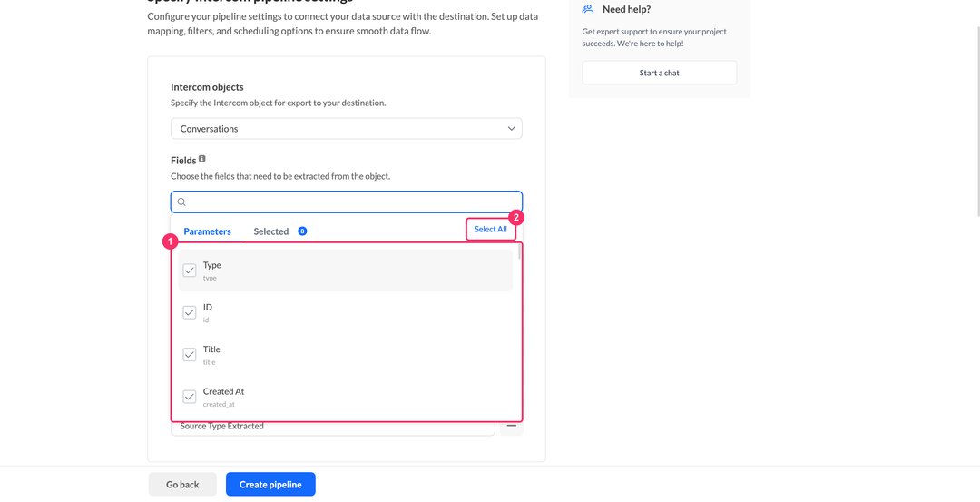Click the field list scrollbar
The height and width of the screenshot is (502, 980).
[520, 251]
